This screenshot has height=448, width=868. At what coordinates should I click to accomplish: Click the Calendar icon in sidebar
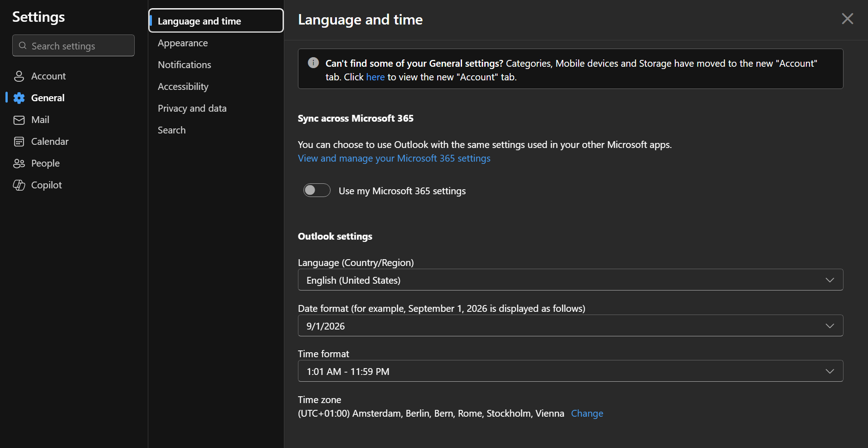click(x=19, y=142)
